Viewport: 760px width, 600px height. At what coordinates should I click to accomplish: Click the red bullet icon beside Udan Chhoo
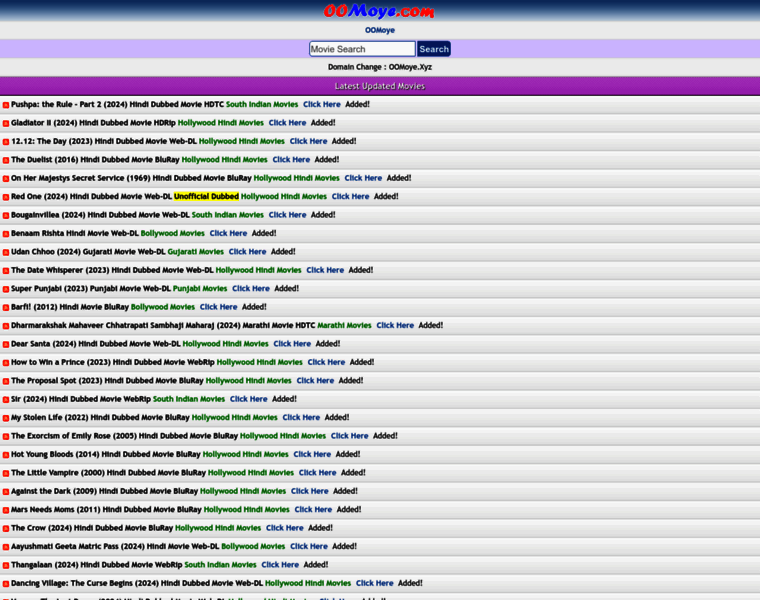pyautogui.click(x=6, y=252)
